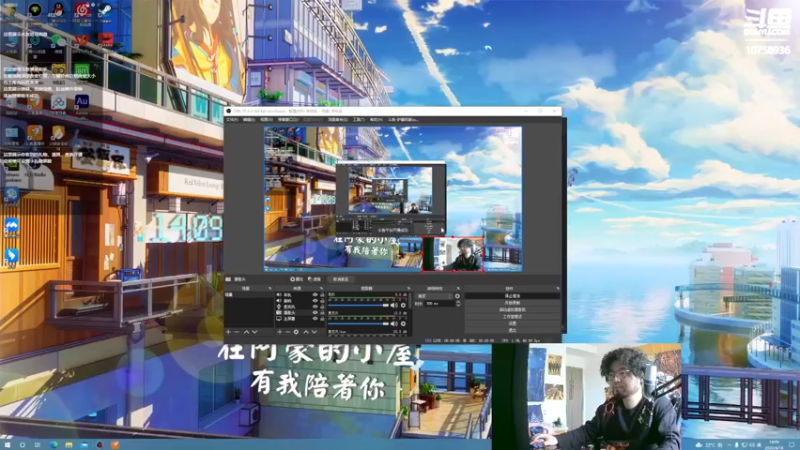Open settings gear of first mixer channel
This screenshot has width=800, height=450.
(403, 305)
